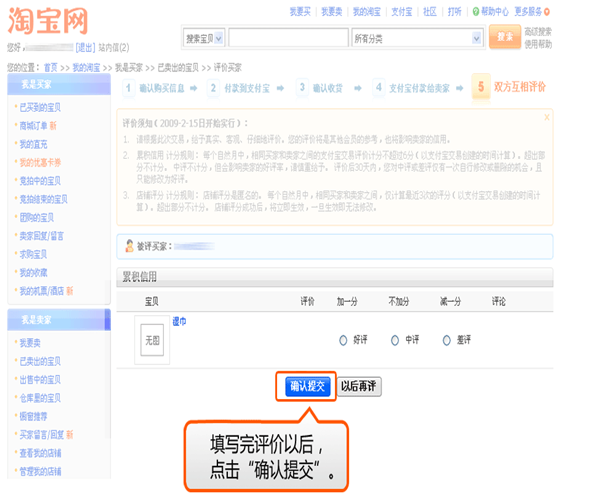Image resolution: width=589 pixels, height=496 pixels.
Task: Select the 好评 radio button
Action: [x=343, y=340]
